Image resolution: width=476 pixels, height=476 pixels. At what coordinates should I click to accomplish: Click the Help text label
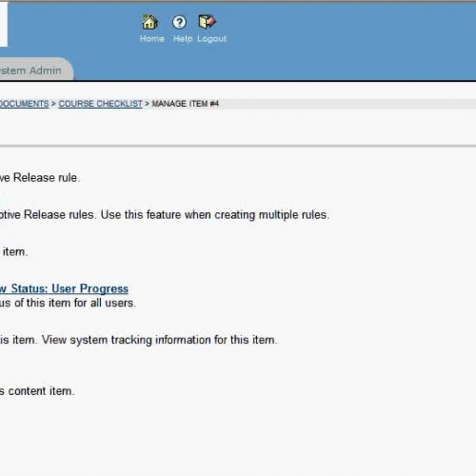pos(183,39)
